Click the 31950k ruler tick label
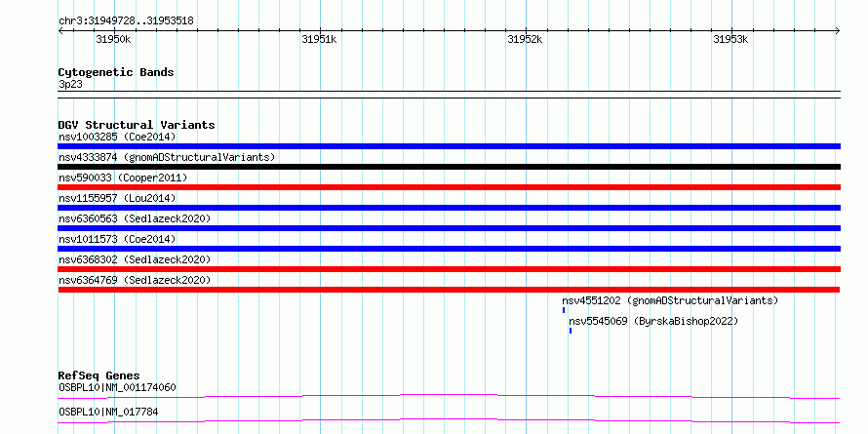This screenshot has height=434, width=868. tap(113, 39)
